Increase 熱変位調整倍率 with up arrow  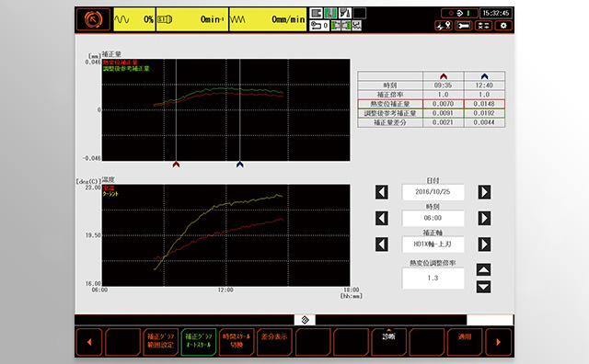click(483, 269)
